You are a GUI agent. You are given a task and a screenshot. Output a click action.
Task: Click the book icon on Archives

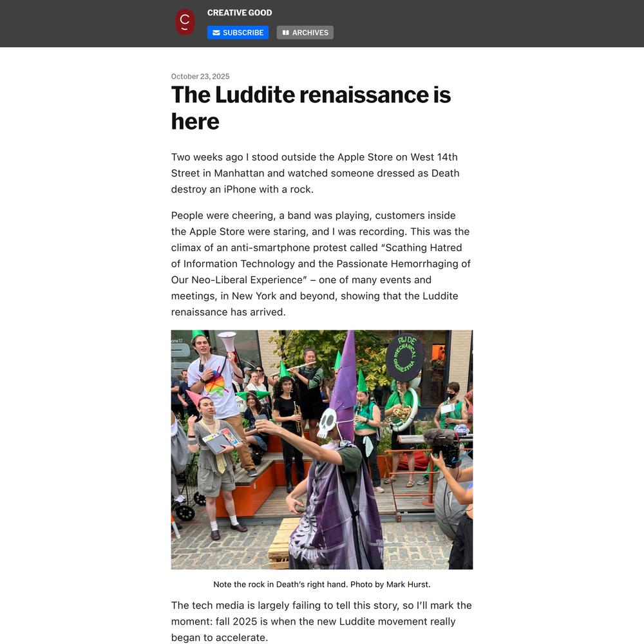coord(285,33)
